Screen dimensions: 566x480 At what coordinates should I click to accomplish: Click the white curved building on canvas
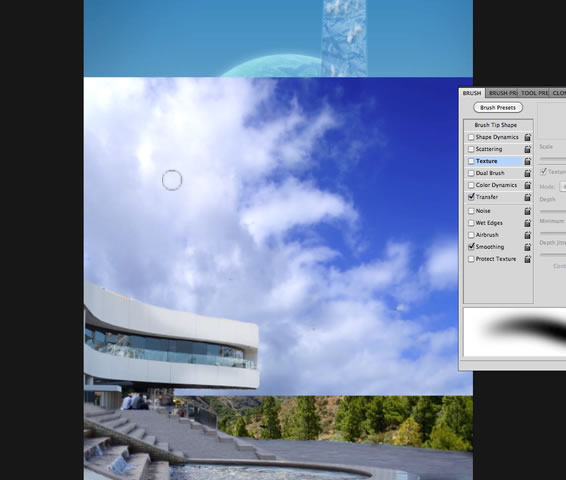pos(171,336)
